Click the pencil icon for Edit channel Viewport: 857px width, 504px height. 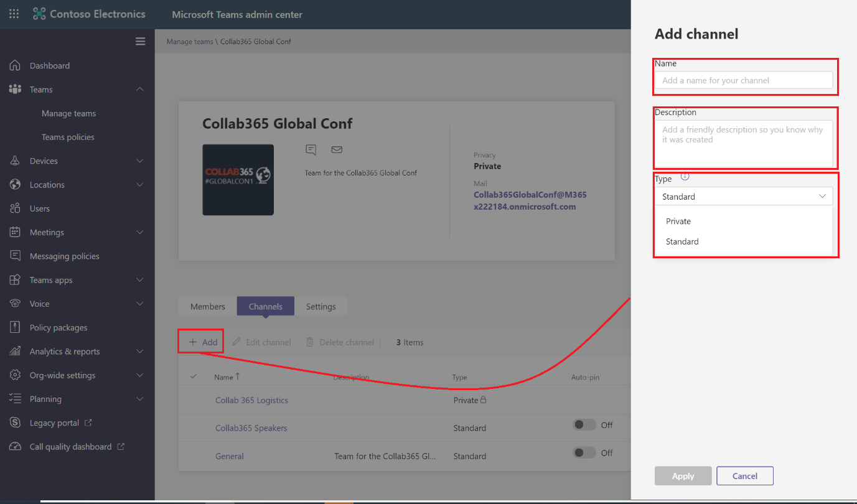236,342
